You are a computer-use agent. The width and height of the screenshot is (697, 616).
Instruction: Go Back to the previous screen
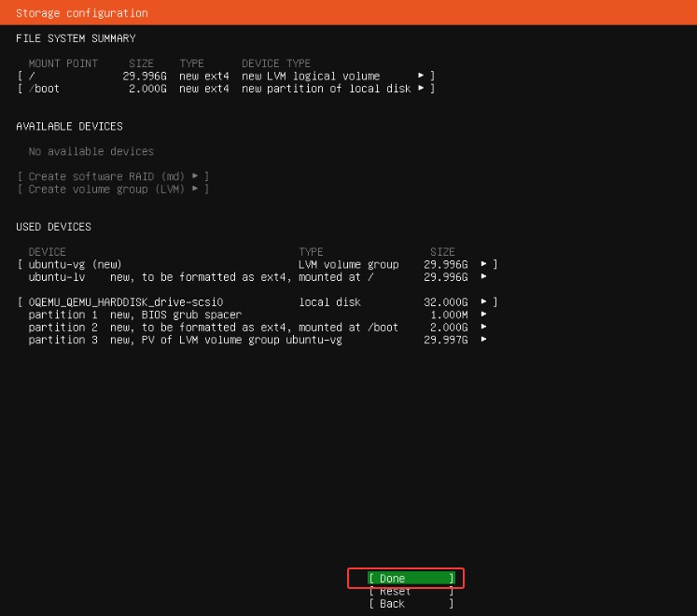click(x=411, y=604)
